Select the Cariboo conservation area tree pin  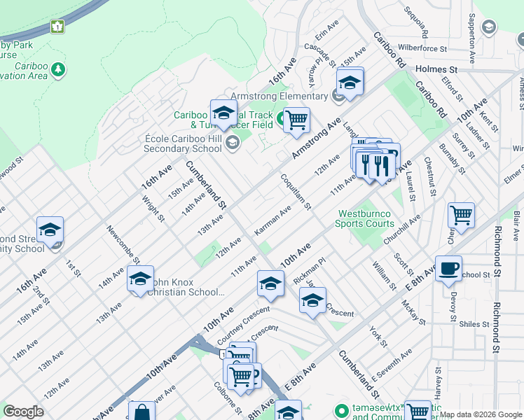(58, 70)
